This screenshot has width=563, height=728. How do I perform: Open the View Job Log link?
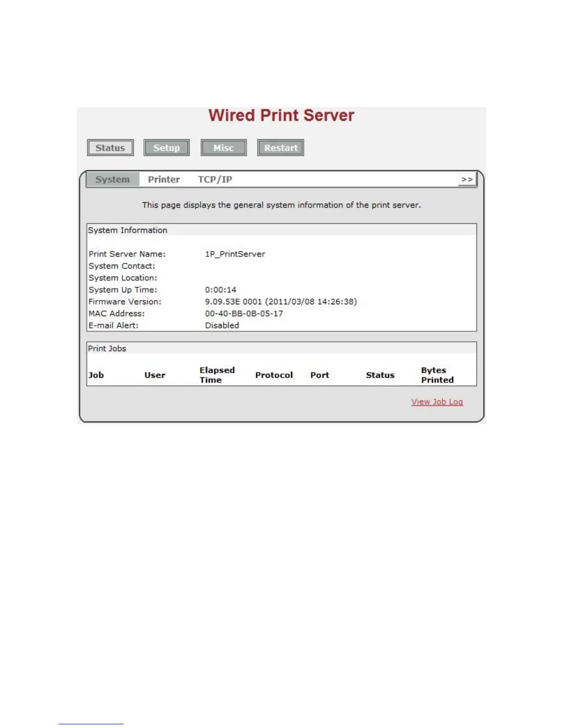tap(437, 402)
